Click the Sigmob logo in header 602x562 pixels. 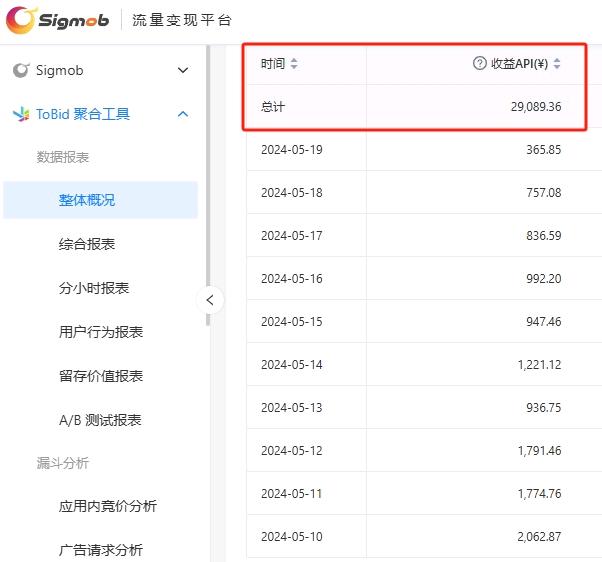(x=58, y=20)
